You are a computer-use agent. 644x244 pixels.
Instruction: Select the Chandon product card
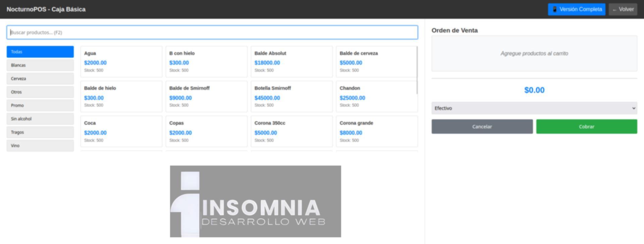click(376, 97)
